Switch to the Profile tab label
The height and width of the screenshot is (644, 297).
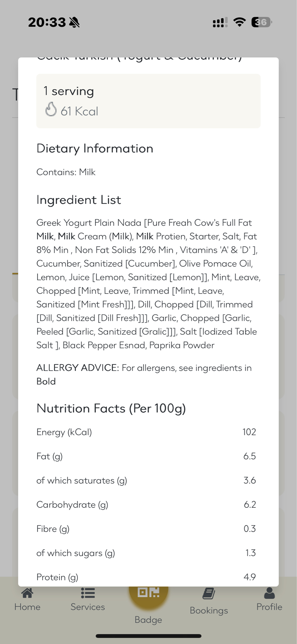point(269,607)
